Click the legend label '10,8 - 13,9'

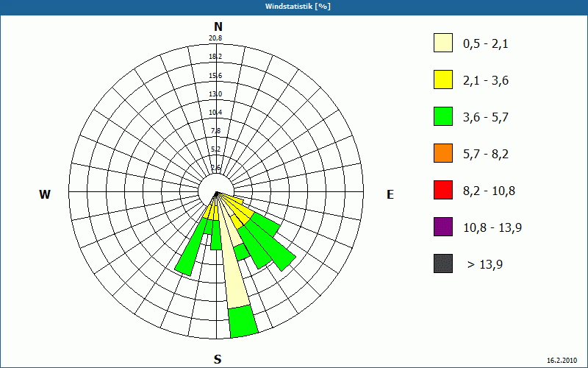pyautogui.click(x=492, y=228)
